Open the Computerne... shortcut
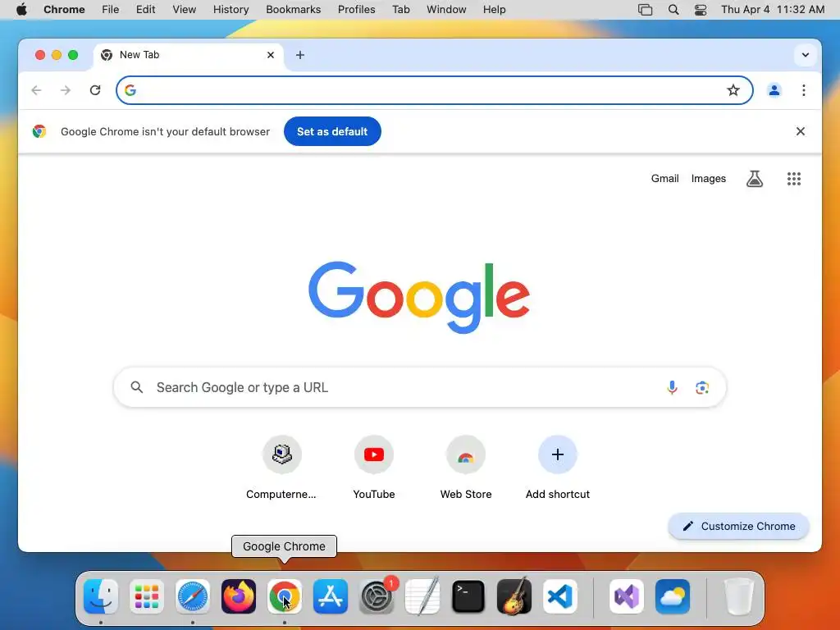 coord(281,468)
